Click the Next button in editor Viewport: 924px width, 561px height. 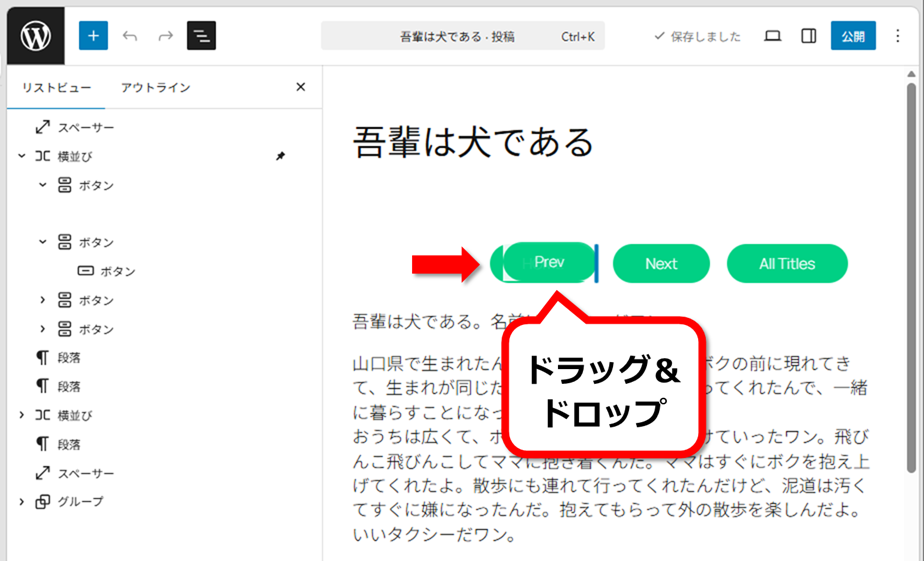[661, 264]
